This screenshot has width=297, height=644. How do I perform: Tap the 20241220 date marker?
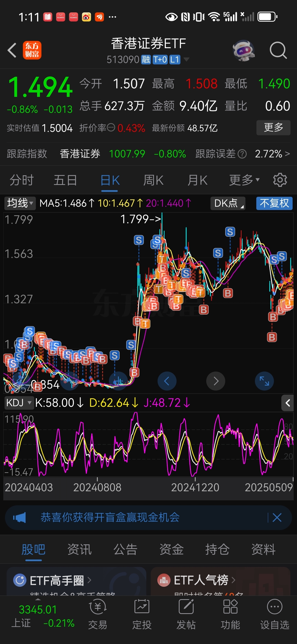(195, 487)
